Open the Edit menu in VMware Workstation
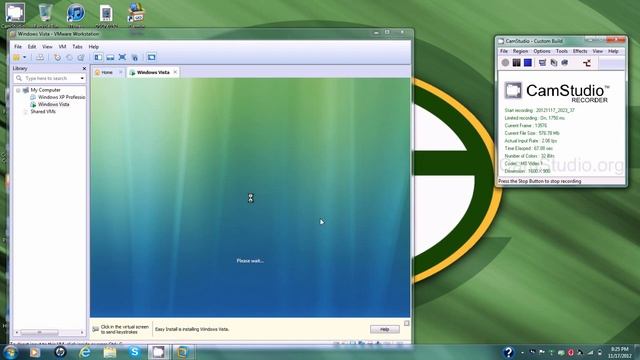This screenshot has height=360, width=640. [x=32, y=47]
